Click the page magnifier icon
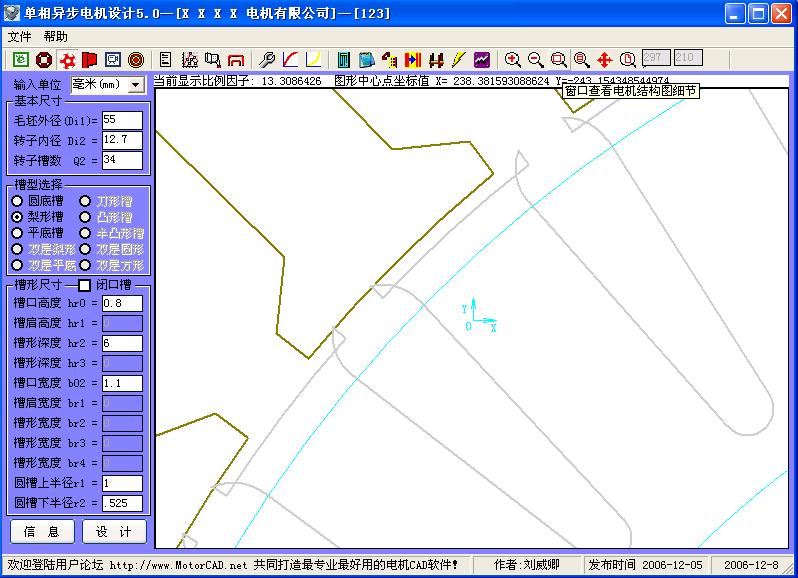Image resolution: width=798 pixels, height=578 pixels. (x=628, y=60)
